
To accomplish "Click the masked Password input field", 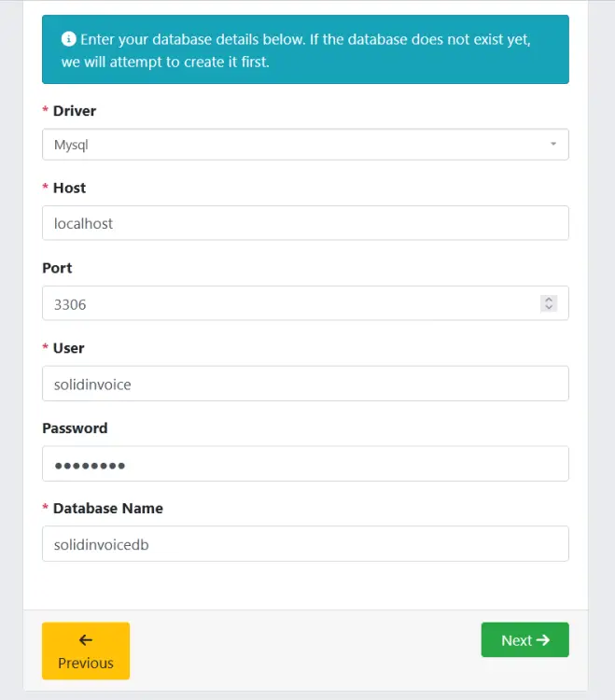I will coord(305,464).
